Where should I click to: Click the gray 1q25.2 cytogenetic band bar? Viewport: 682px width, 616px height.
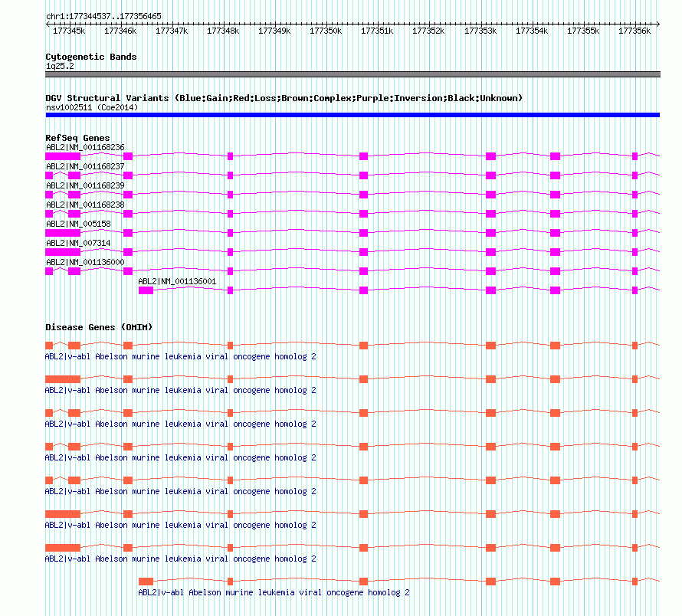tap(352, 74)
